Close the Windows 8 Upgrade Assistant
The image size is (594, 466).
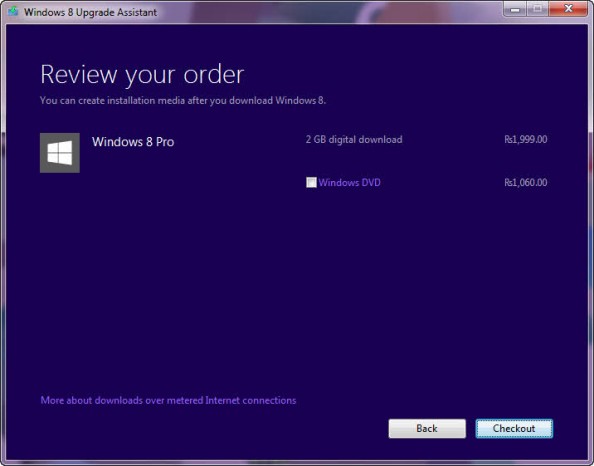[x=568, y=9]
